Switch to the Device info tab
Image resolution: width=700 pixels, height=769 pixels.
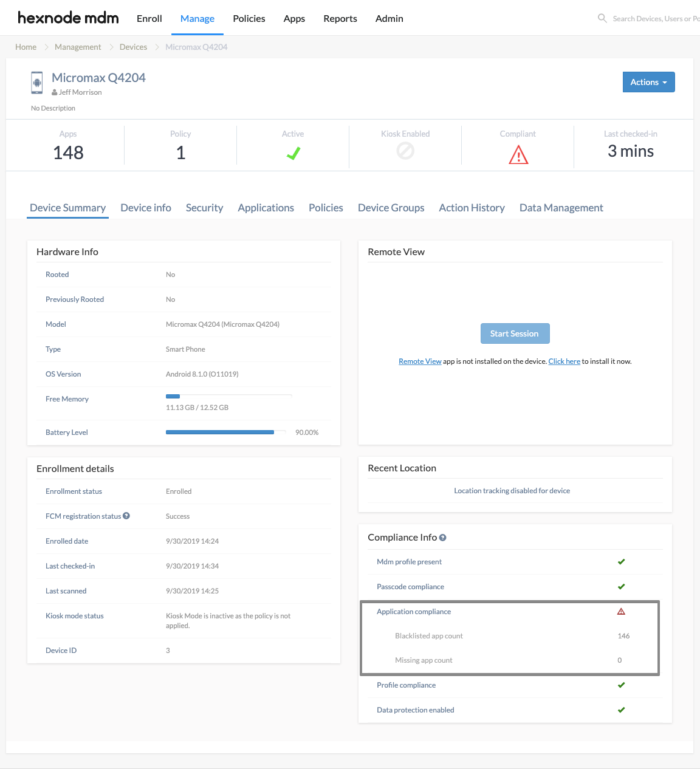pos(146,208)
